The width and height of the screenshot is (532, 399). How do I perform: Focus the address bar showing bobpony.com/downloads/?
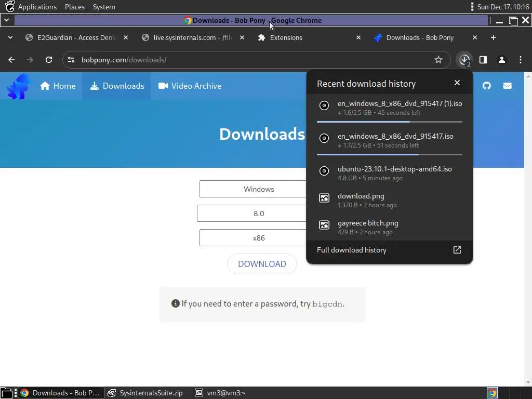256,60
